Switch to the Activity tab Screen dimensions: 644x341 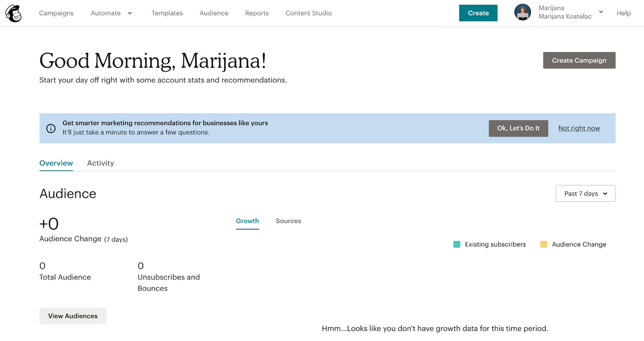100,163
